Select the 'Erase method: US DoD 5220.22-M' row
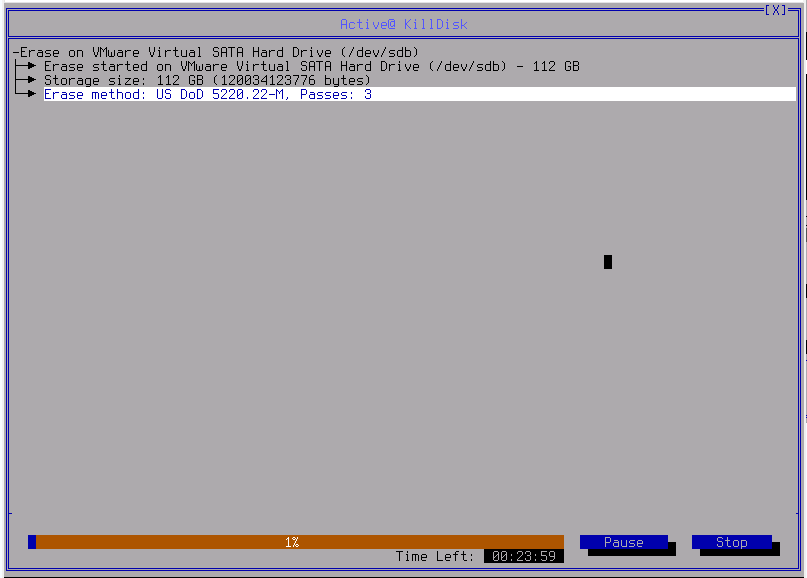 (x=419, y=94)
